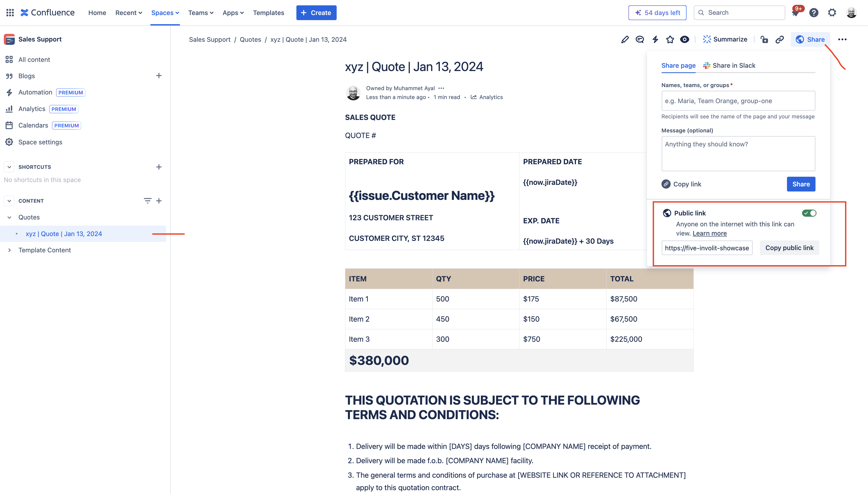The image size is (868, 494).
Task: Click the blue Create button
Action: pyautogui.click(x=316, y=13)
